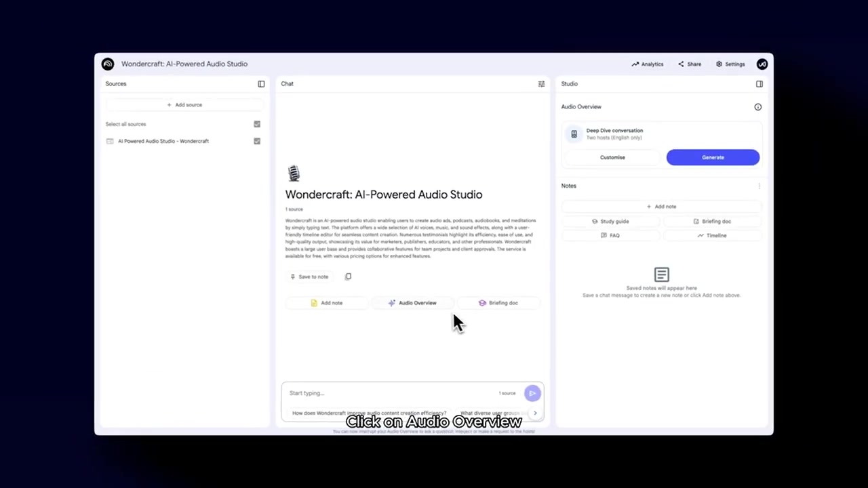This screenshot has height=488, width=868.
Task: Collapse the Studio panel
Action: click(x=759, y=84)
